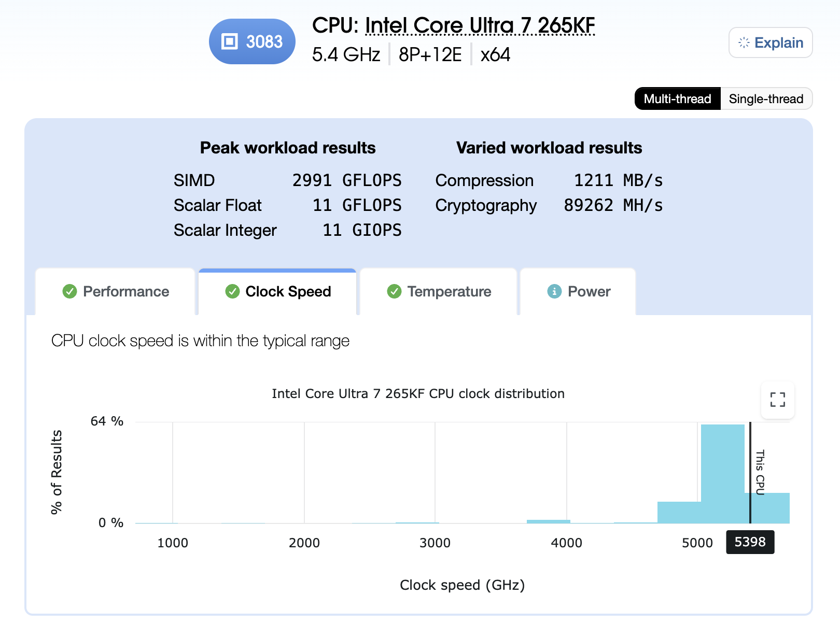Click the blue info icon on Power tab
Image resolution: width=840 pixels, height=624 pixels.
[x=555, y=291]
